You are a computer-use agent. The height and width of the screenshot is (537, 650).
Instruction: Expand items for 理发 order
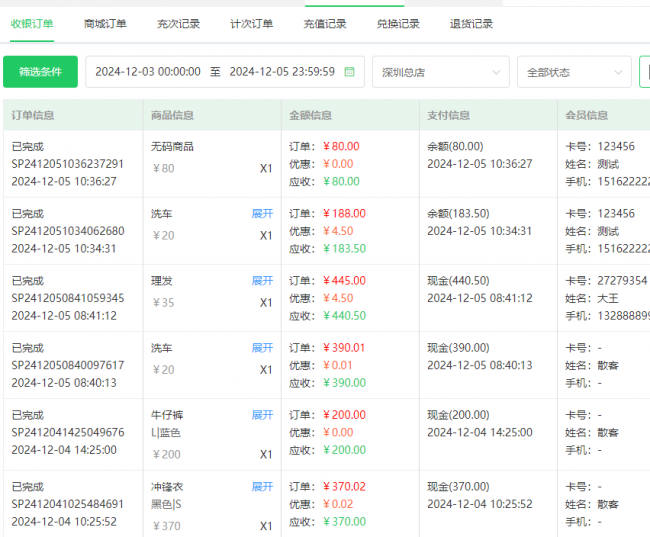click(x=262, y=281)
